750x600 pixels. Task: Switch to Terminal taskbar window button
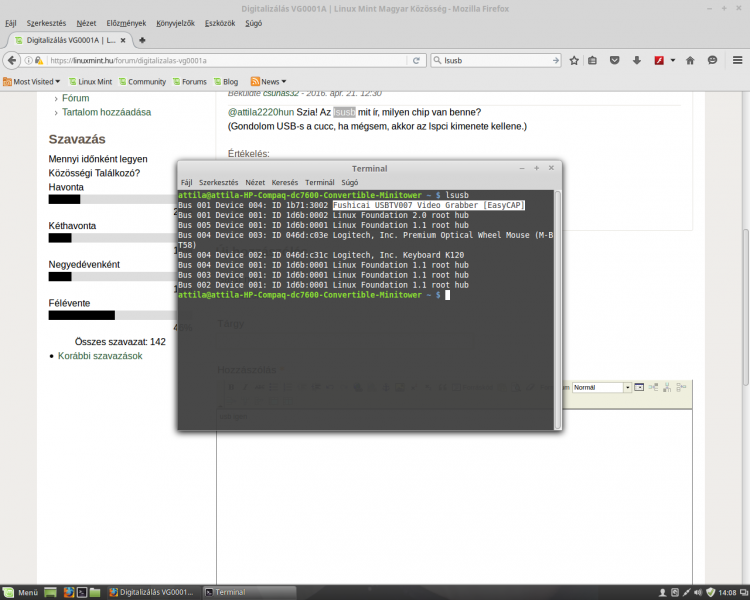(x=249, y=592)
